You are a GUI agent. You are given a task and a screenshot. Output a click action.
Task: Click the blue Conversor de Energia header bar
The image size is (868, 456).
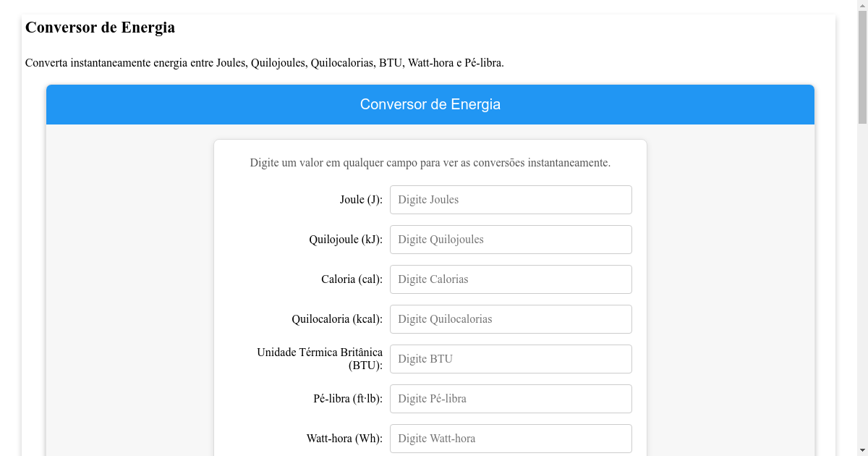tap(430, 104)
